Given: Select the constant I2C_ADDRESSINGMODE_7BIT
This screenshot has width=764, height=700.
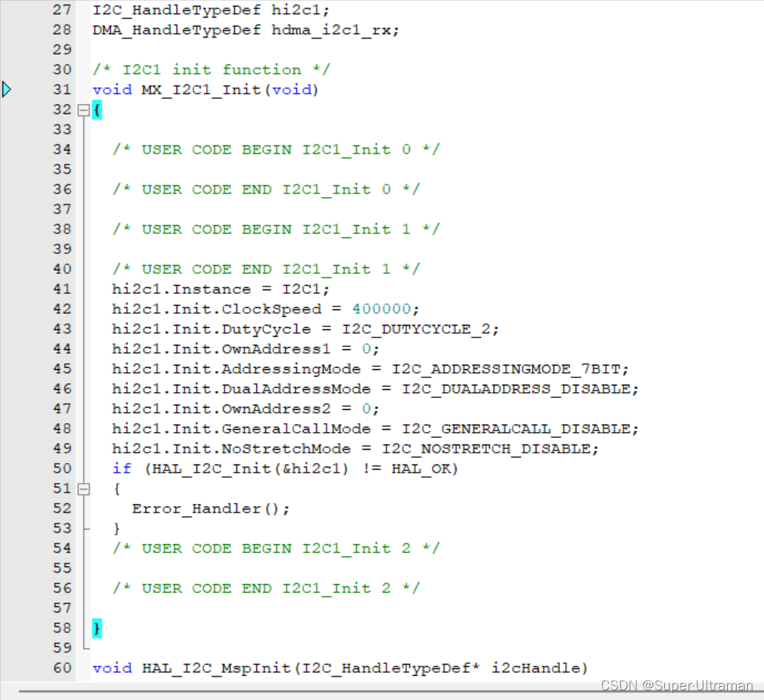Looking at the screenshot, I should tap(507, 368).
